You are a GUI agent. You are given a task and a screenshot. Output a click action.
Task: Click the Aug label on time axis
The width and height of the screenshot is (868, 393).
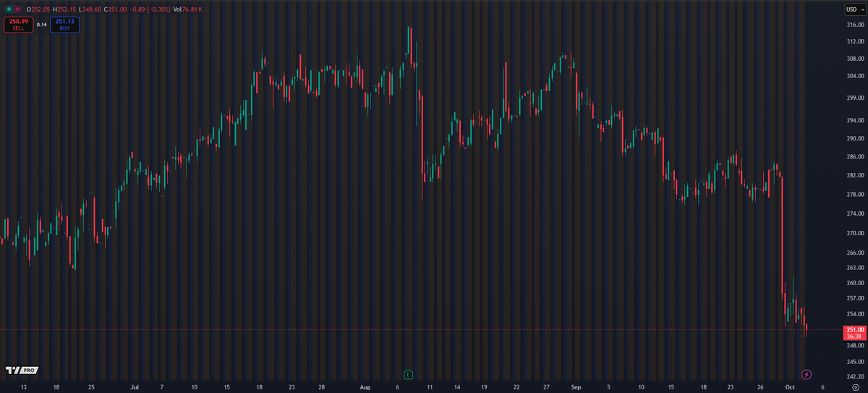coord(365,387)
